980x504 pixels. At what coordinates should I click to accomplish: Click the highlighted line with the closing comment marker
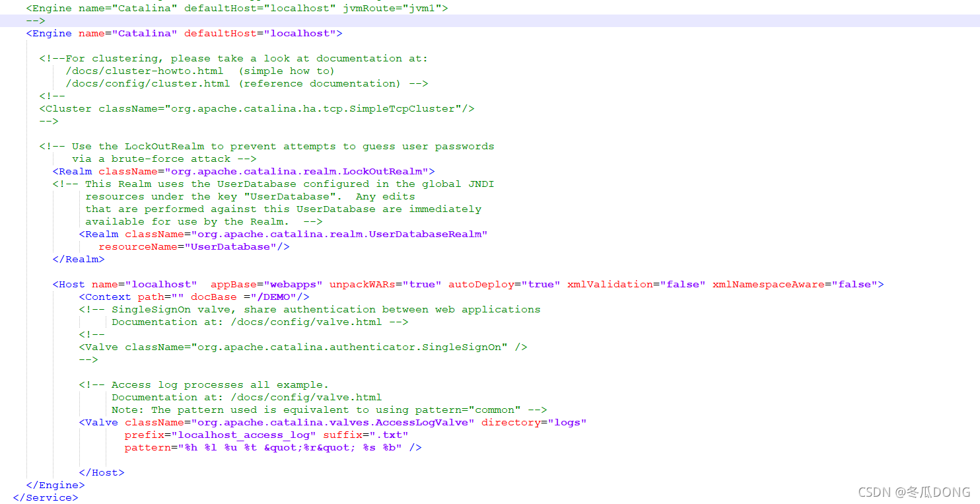490,20
